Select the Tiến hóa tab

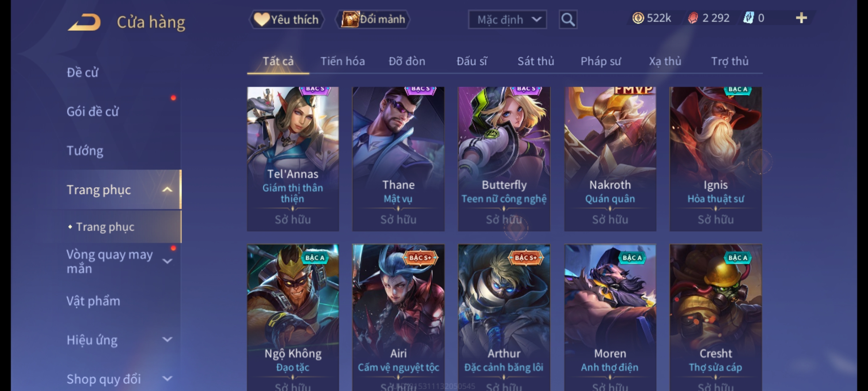[x=342, y=61]
